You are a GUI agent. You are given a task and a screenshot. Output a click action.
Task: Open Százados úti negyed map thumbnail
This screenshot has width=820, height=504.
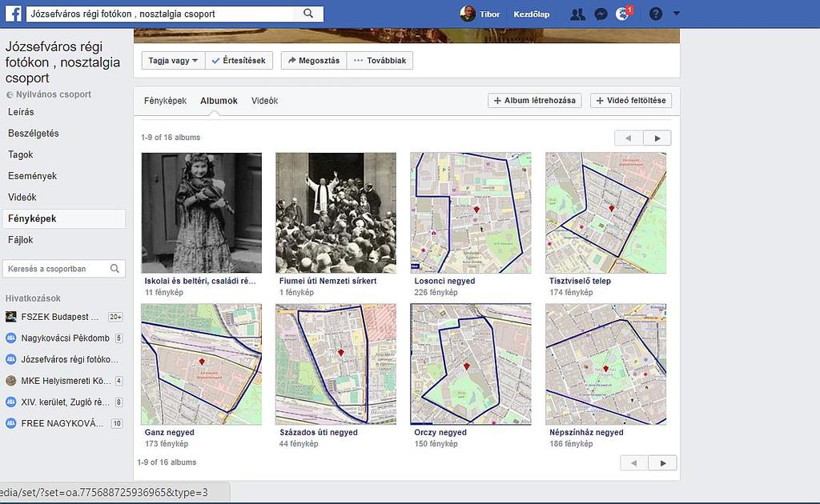[x=336, y=364]
